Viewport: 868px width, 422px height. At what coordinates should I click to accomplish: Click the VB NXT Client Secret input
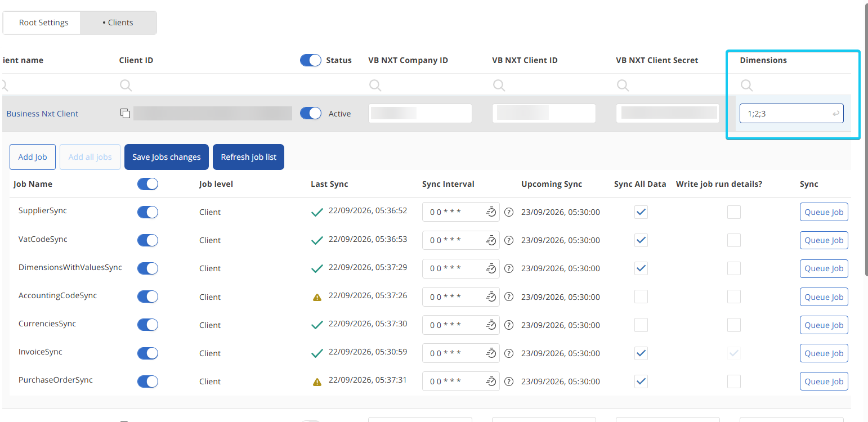point(668,114)
